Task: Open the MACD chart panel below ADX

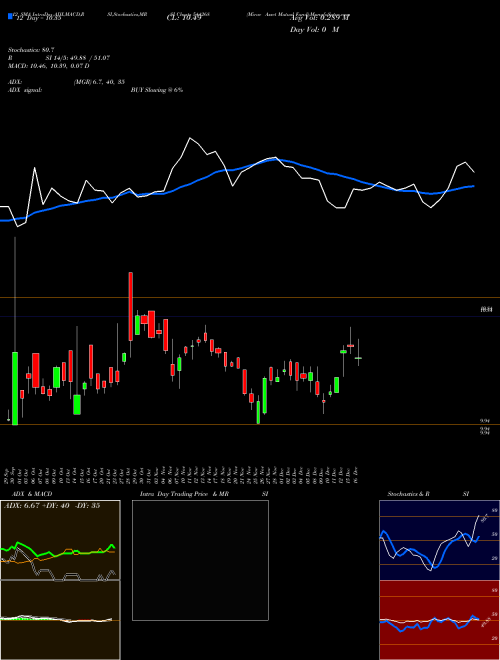Action: point(60,620)
